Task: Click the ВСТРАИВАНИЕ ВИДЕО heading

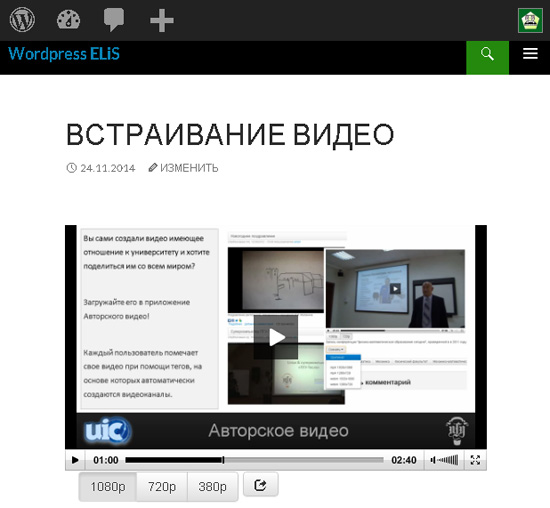Action: 230,134
